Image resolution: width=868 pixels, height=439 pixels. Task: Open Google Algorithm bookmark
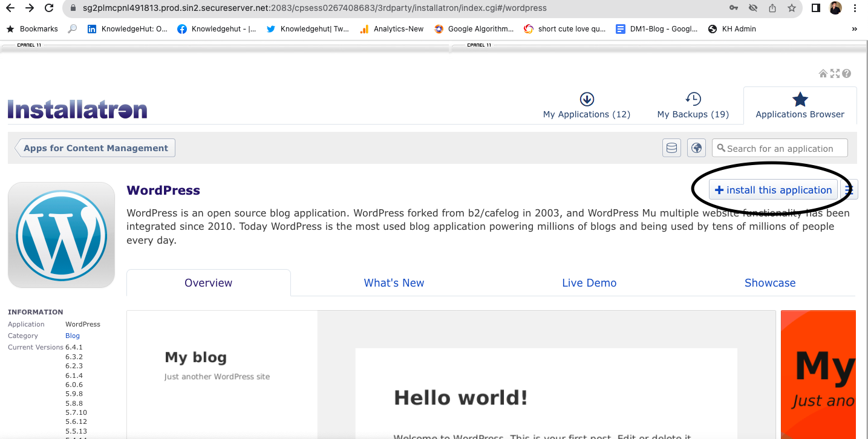pos(474,28)
